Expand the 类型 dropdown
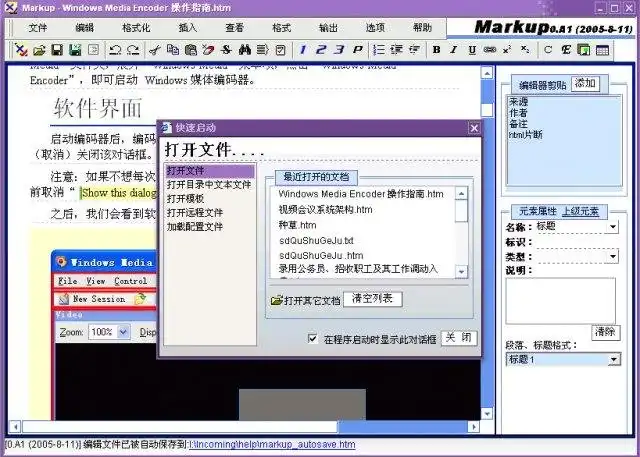The image size is (640, 457). (x=613, y=257)
